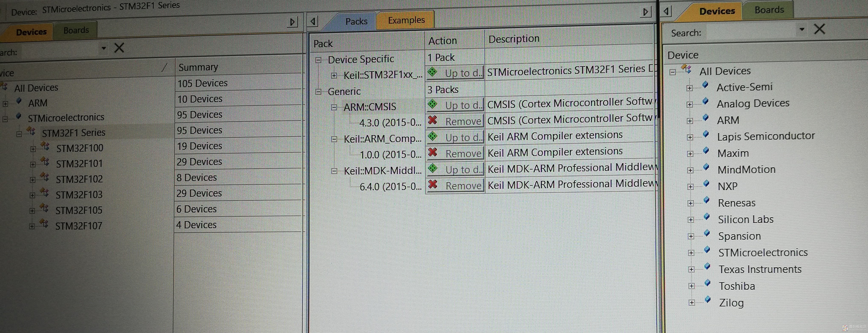Screen dimensions: 868x333
Task: Open the Boards tab in left window
Action: point(76,30)
